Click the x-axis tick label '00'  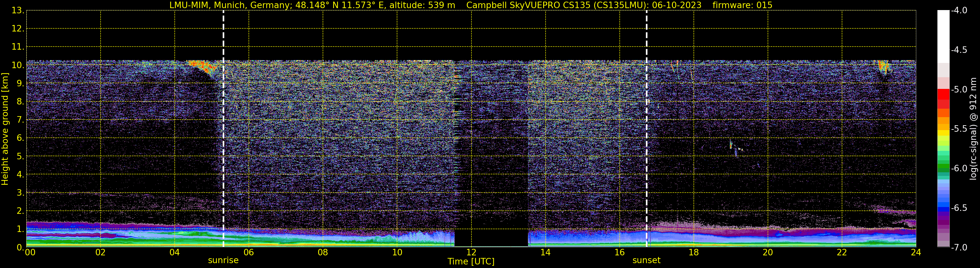click(30, 252)
